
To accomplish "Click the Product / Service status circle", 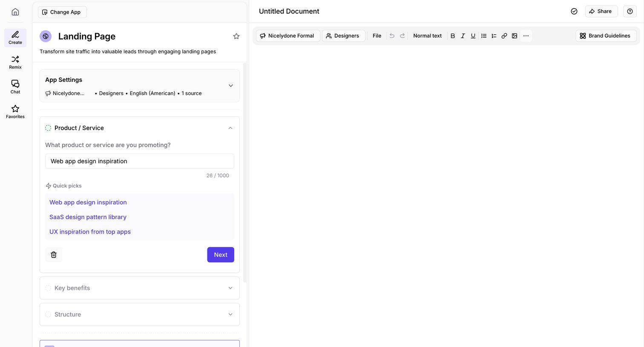I will [48, 128].
